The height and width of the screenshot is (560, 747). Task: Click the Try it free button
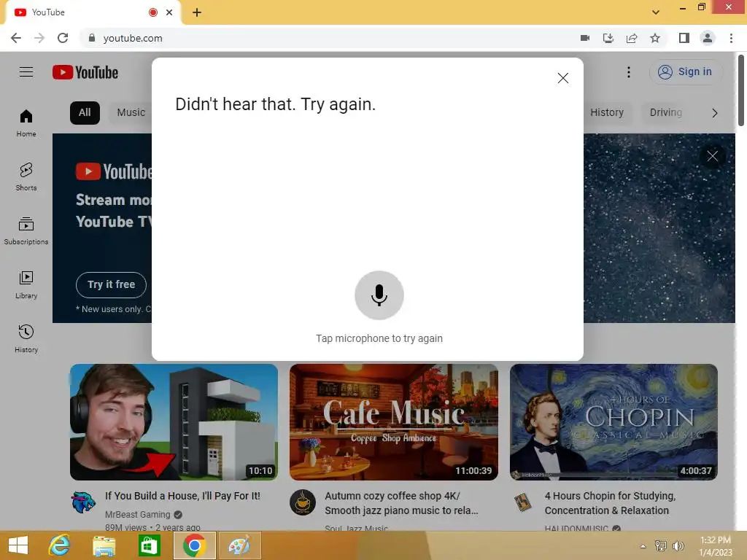coord(111,285)
